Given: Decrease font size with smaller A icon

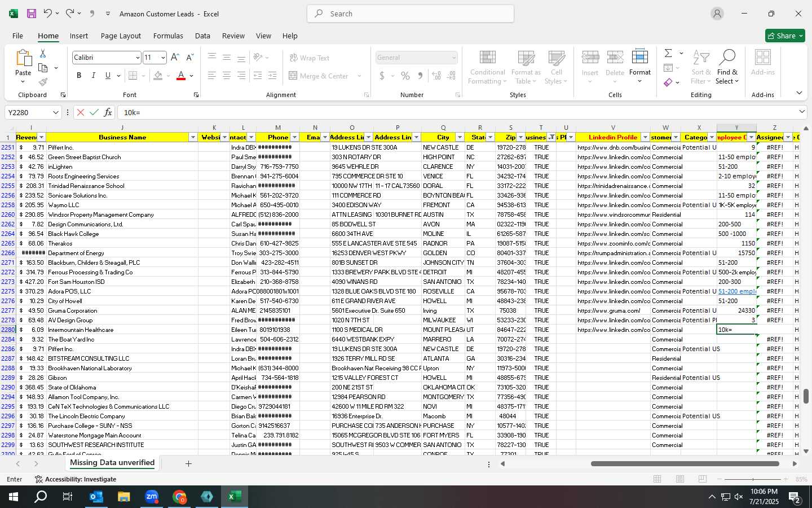Looking at the screenshot, I should [189, 58].
